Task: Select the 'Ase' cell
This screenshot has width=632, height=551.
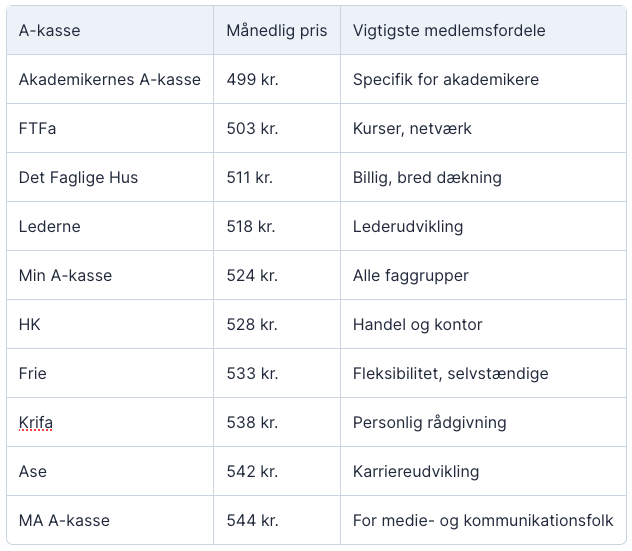Action: [33, 471]
